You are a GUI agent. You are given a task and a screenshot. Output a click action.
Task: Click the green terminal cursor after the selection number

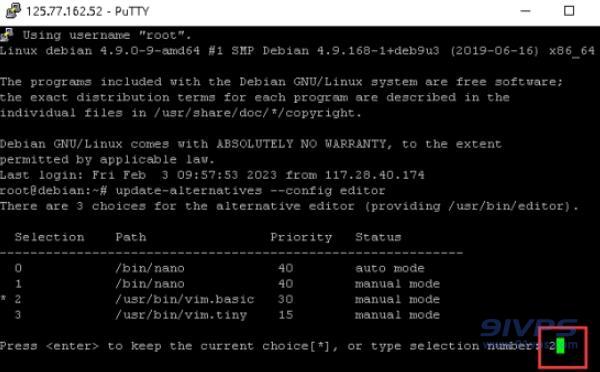pyautogui.click(x=561, y=346)
